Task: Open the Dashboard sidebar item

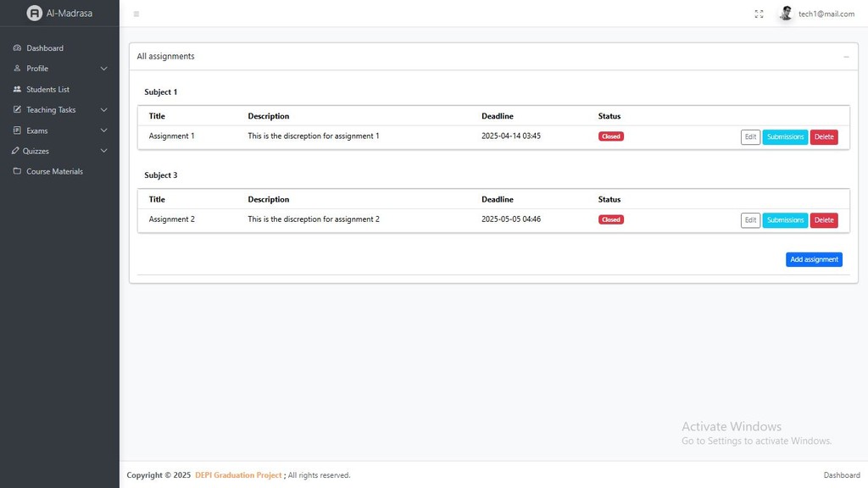Action: tap(45, 48)
